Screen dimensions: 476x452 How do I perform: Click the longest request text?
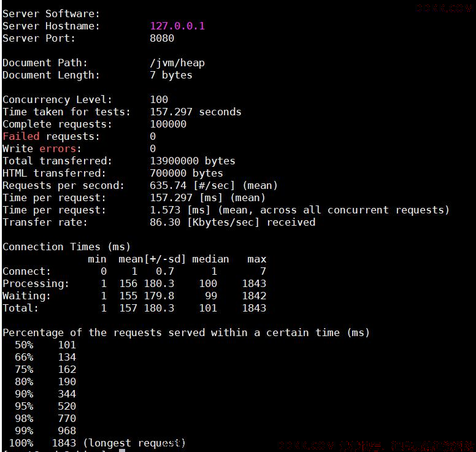(x=134, y=443)
